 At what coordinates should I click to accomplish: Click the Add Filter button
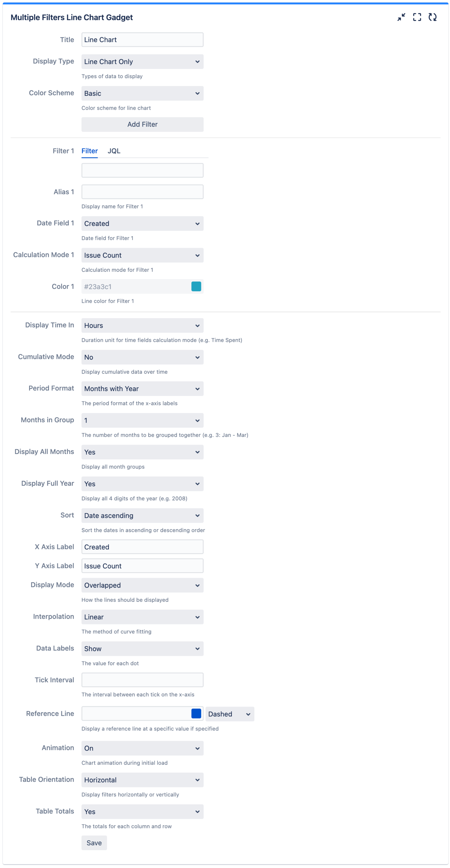point(142,124)
